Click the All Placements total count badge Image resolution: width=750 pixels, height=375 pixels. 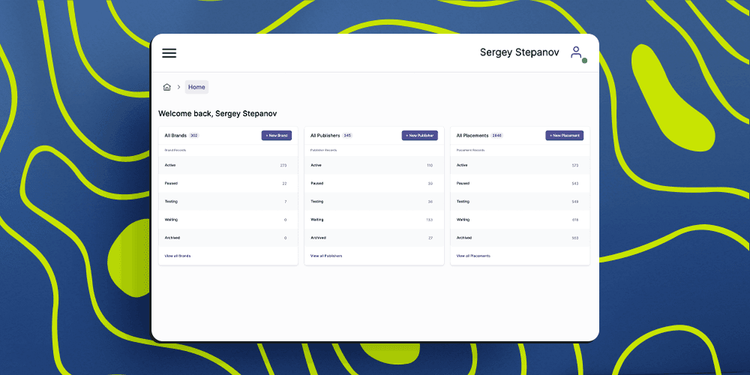click(x=497, y=136)
